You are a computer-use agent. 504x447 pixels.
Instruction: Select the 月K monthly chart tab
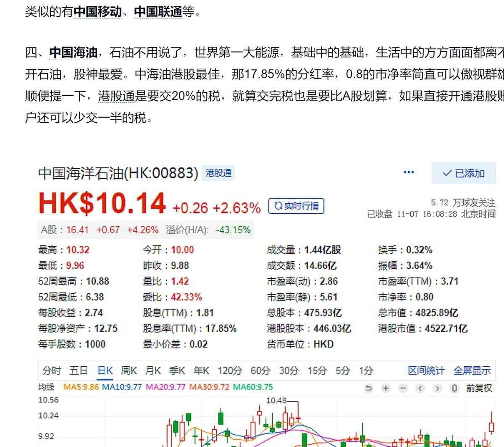point(153,371)
